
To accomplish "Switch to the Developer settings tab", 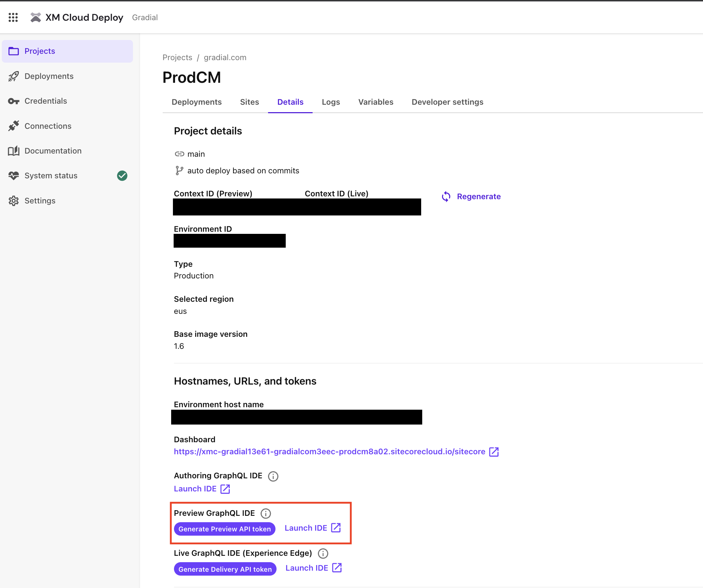I will [447, 102].
